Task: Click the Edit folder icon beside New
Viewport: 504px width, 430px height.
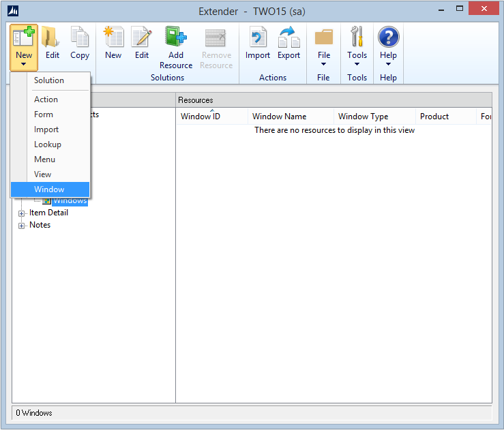Action: click(51, 37)
